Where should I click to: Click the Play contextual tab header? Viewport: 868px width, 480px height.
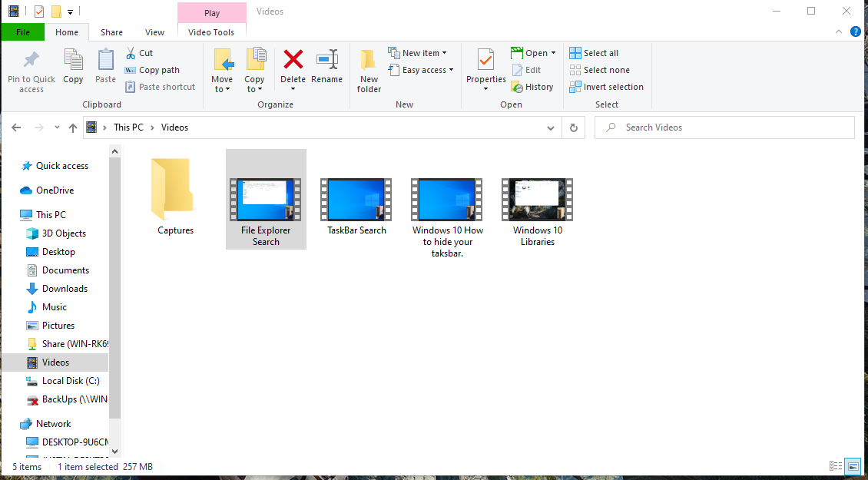coord(212,13)
